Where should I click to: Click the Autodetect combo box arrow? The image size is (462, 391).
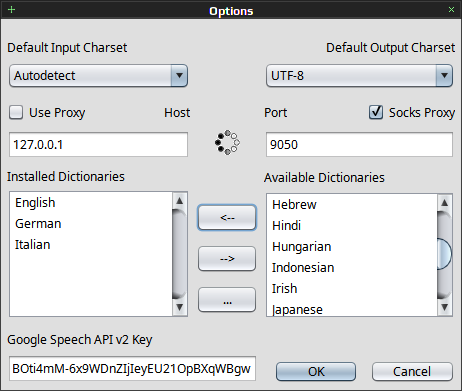pyautogui.click(x=179, y=76)
